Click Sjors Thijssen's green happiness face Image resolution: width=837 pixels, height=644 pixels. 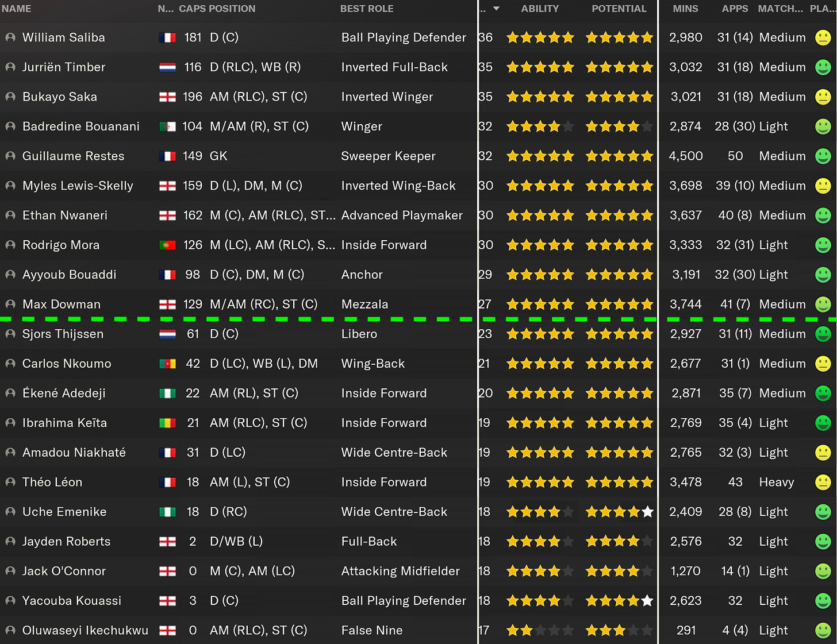click(x=823, y=334)
